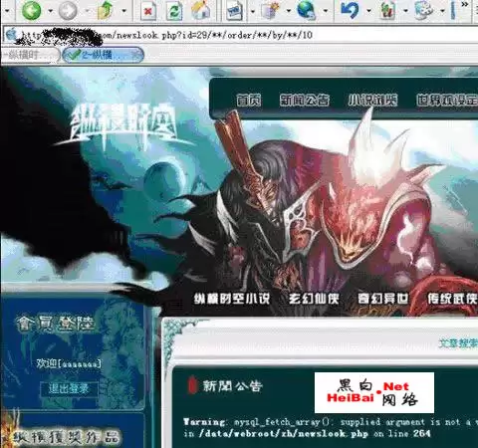Open the 奇幻异世 category link
478x448 pixels.
[382, 299]
